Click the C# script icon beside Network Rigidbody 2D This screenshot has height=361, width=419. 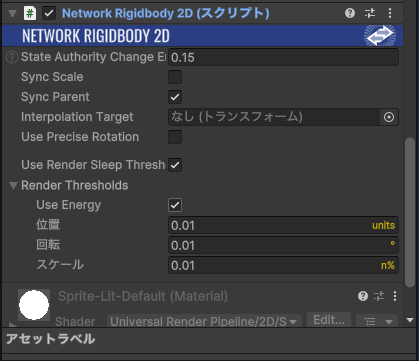tap(30, 13)
